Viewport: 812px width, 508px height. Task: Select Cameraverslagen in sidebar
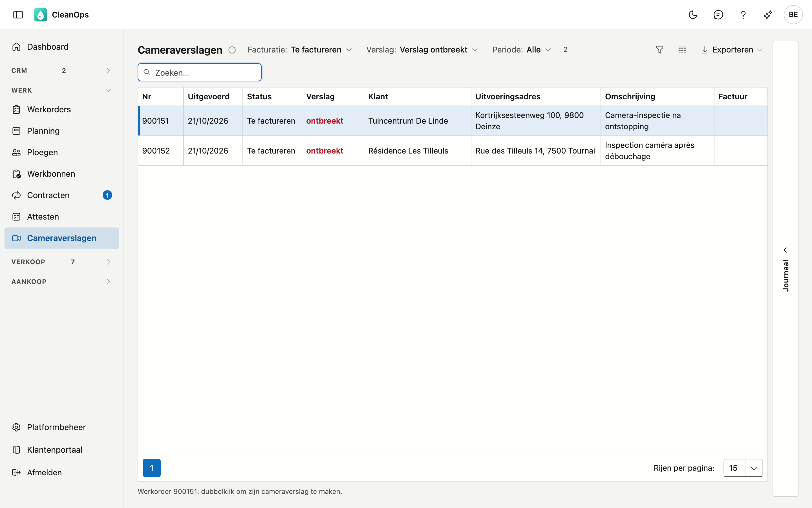61,238
